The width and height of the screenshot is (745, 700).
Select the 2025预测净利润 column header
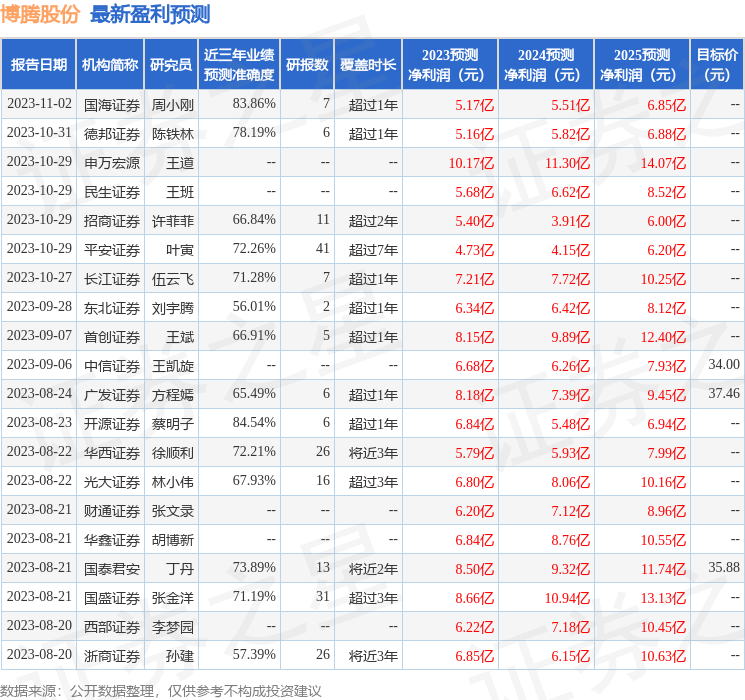[641, 65]
